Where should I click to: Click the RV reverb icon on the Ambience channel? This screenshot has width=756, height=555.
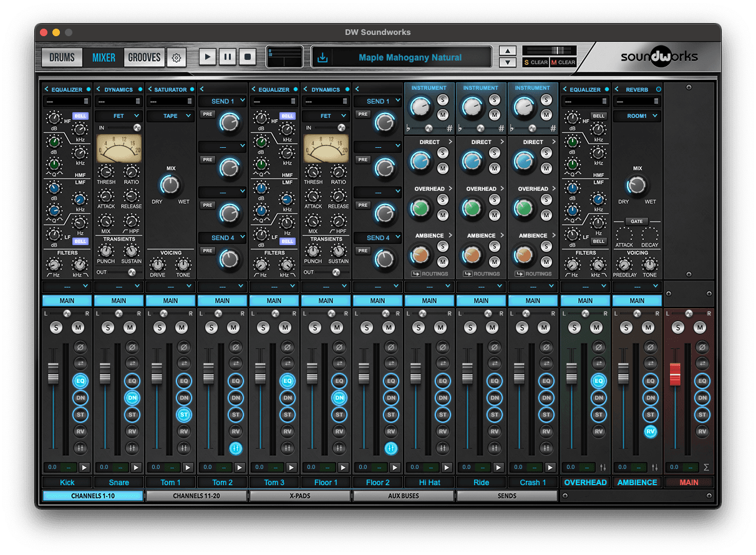tap(650, 431)
